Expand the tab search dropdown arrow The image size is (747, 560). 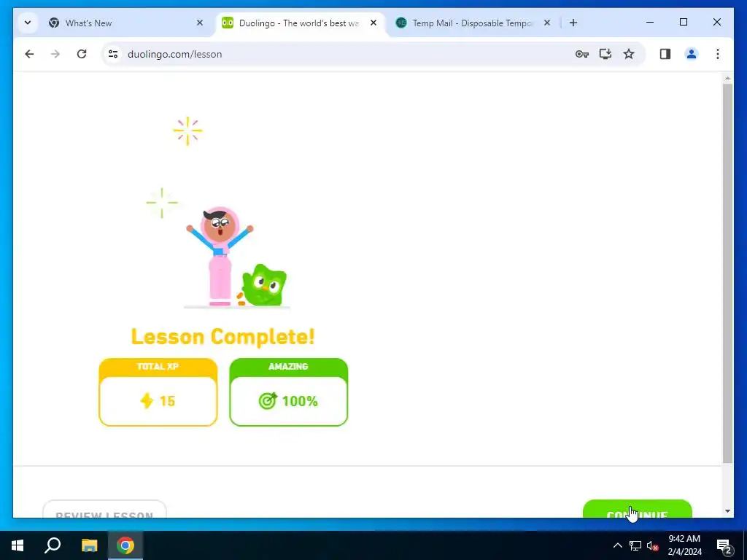pyautogui.click(x=28, y=23)
